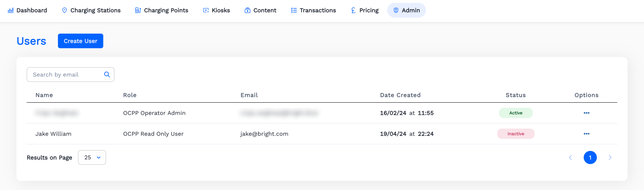Click the Inactive status badge for Jake
Screen dimensions: 644x190
tap(516, 134)
